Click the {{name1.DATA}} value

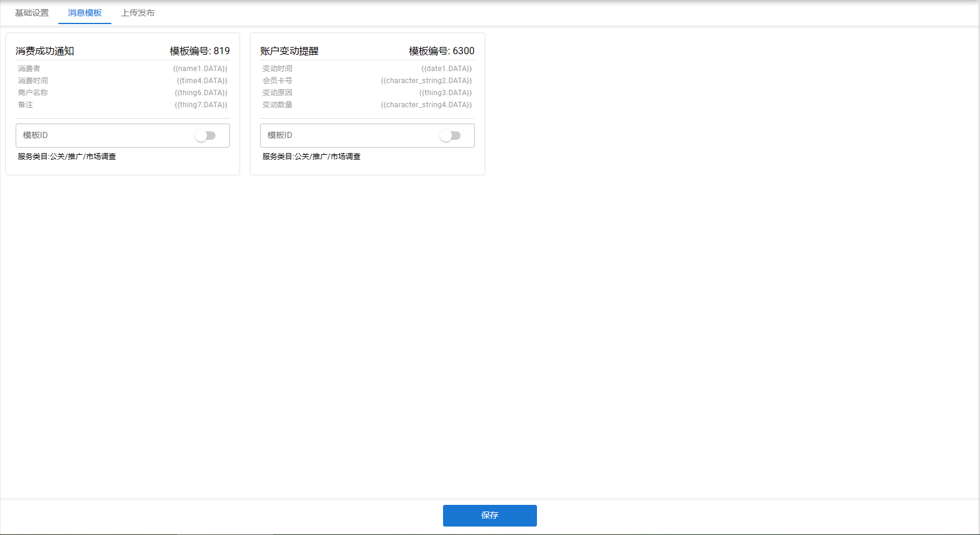coord(200,69)
